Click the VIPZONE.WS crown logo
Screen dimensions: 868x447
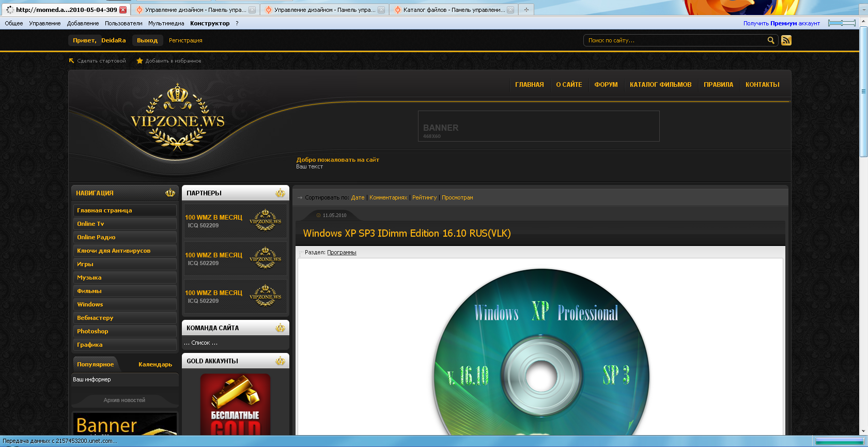tap(177, 117)
